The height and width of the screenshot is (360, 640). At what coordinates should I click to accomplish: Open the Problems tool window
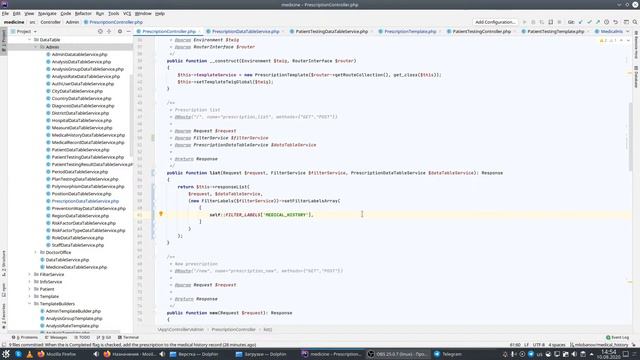click(x=24, y=338)
